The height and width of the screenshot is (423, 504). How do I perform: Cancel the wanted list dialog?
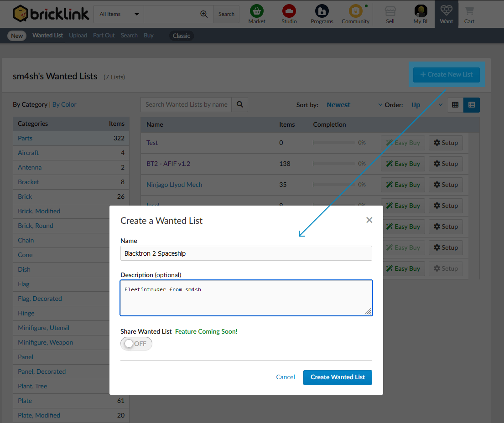tap(286, 377)
